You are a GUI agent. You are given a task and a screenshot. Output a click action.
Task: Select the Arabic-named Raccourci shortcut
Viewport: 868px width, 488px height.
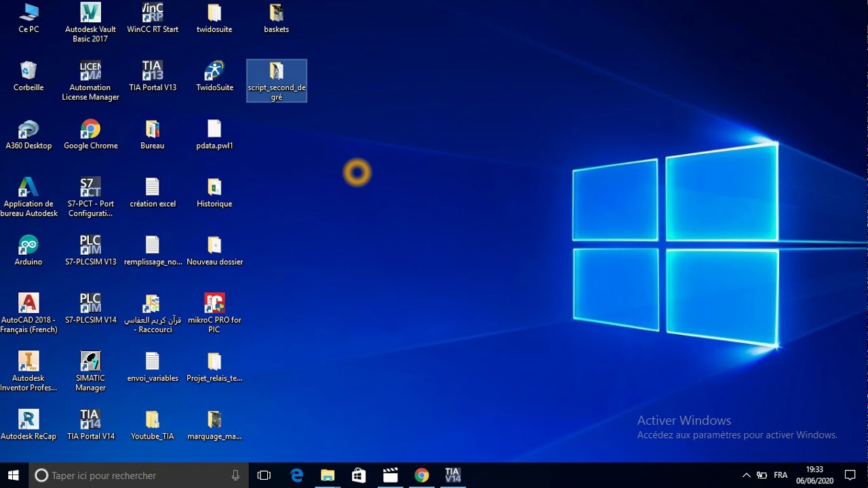pos(153,314)
